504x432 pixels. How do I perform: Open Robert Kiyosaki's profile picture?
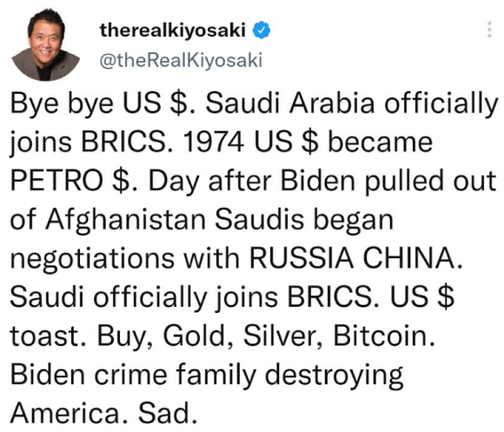point(45,45)
